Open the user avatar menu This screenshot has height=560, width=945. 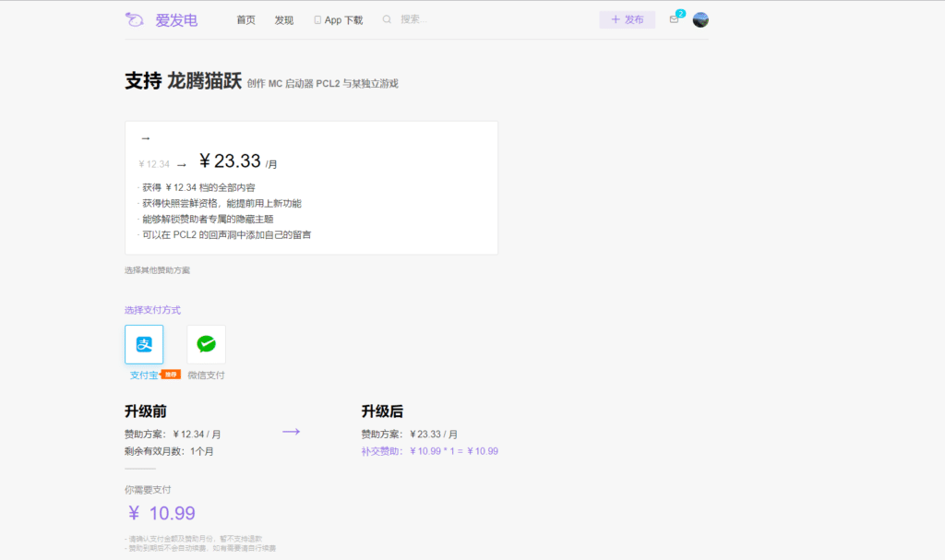click(700, 19)
